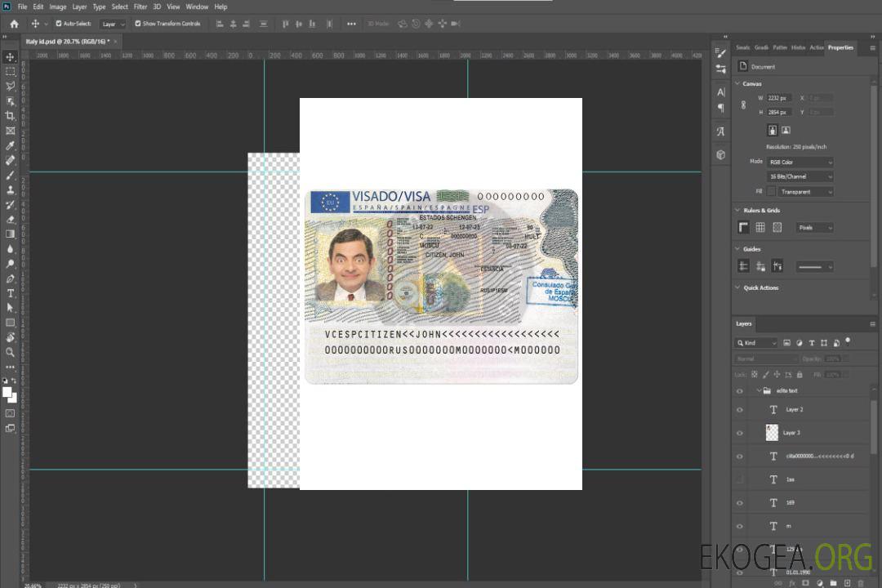Screen dimensions: 882x588
Task: Select the Rectangle shape tool
Action: click(x=10, y=323)
